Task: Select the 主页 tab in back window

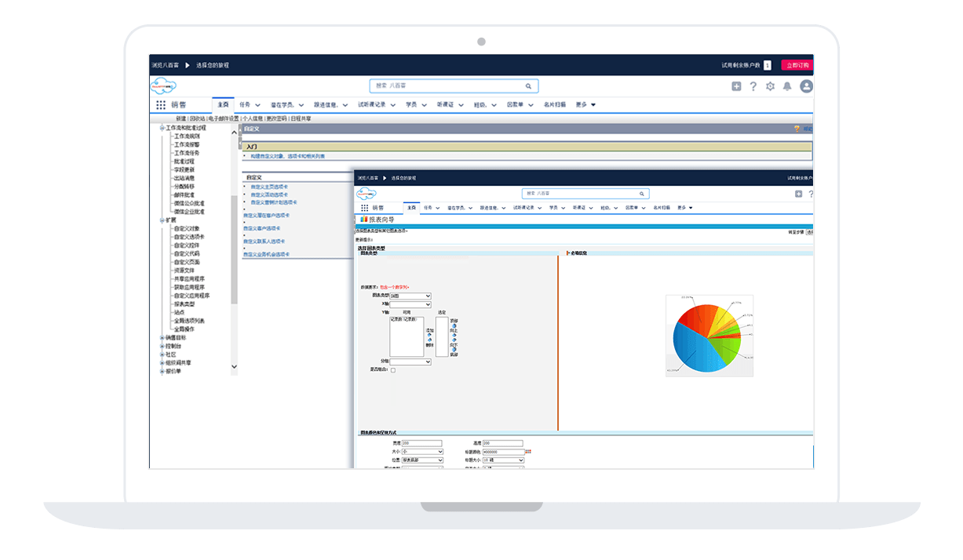Action: (223, 104)
